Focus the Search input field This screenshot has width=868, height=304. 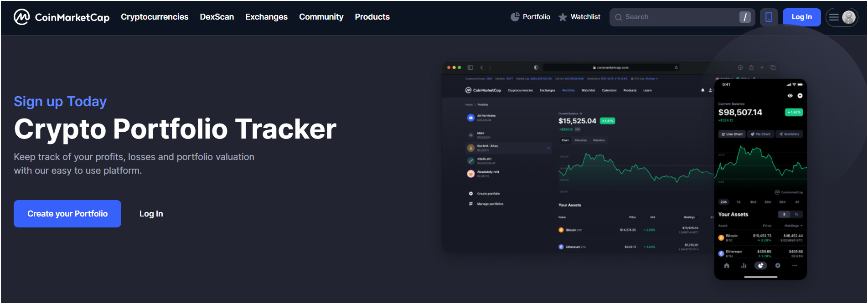tap(679, 17)
